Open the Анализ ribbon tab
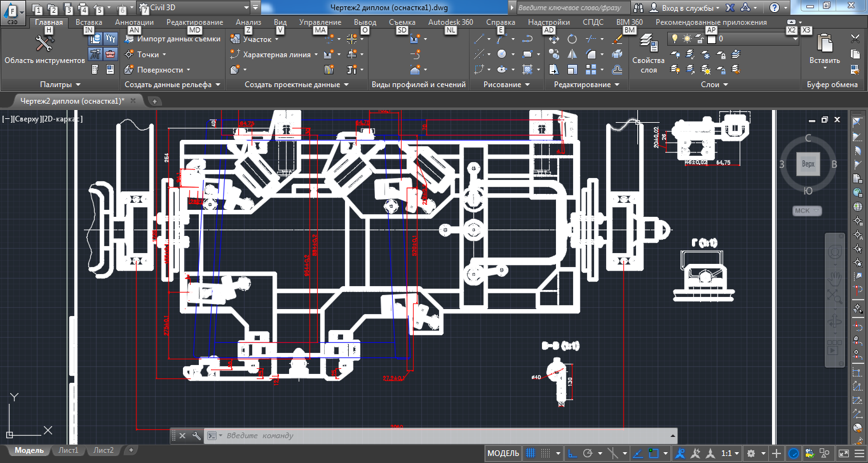Screen dimensions: 868x463 248,22
